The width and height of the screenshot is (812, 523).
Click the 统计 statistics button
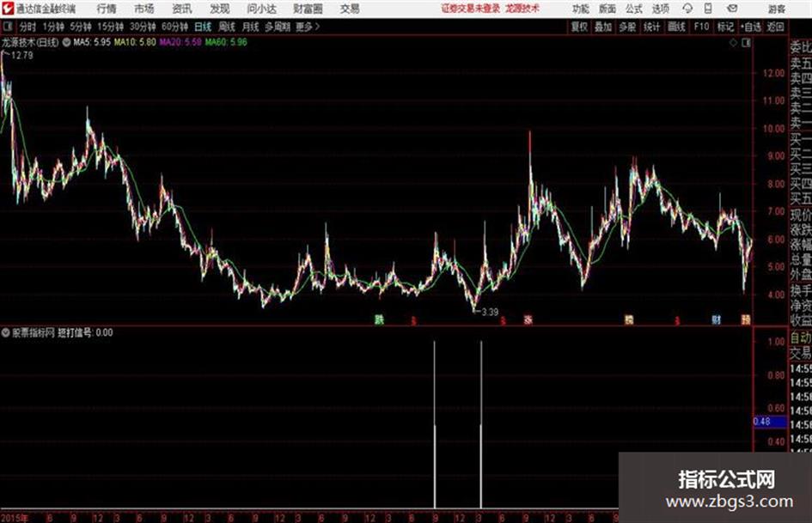pos(651,27)
